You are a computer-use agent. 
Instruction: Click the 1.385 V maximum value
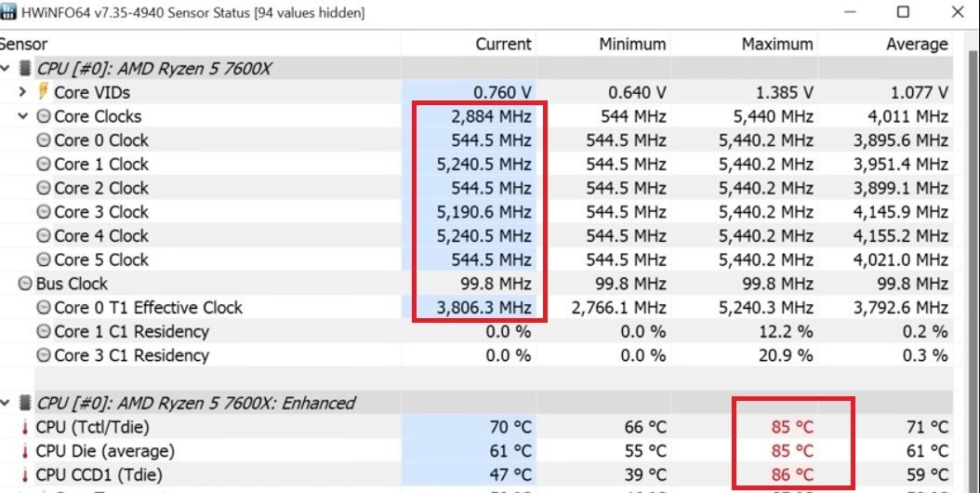[x=783, y=93]
